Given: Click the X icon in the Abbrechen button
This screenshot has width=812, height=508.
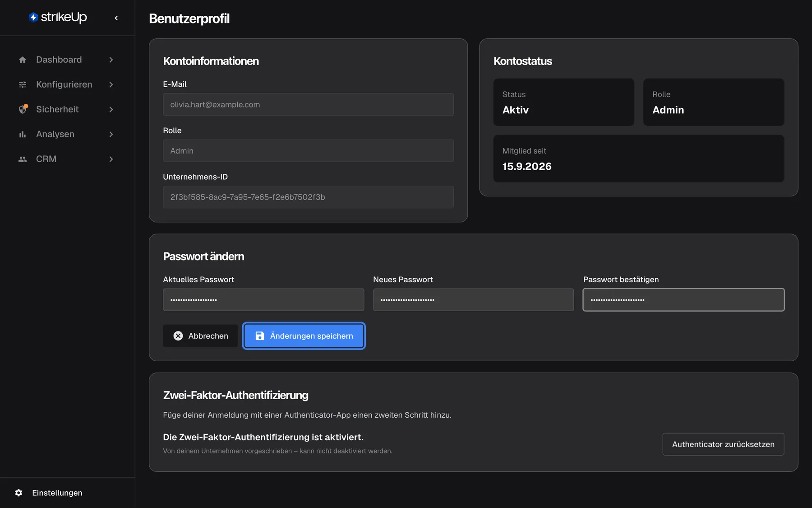Looking at the screenshot, I should 178,336.
